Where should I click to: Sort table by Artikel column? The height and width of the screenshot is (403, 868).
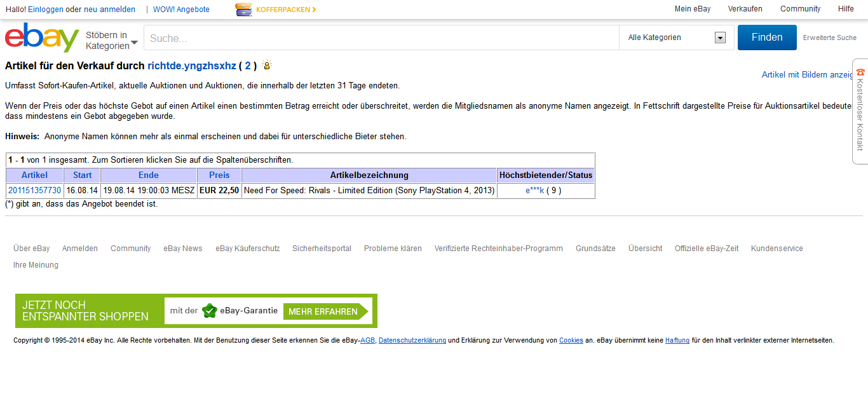click(34, 175)
